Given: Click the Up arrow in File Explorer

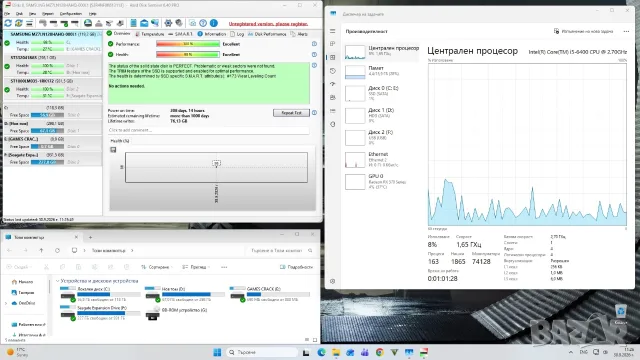Looking at the screenshot, I should (41, 250).
